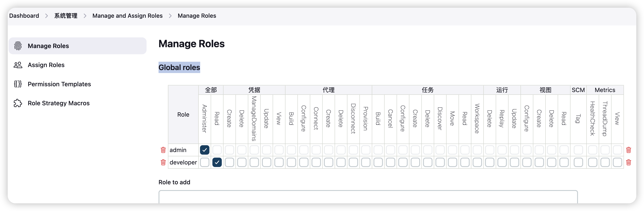Viewport: 644px width, 211px height.
Task: Open Permission Templates sidebar item
Action: pos(59,84)
